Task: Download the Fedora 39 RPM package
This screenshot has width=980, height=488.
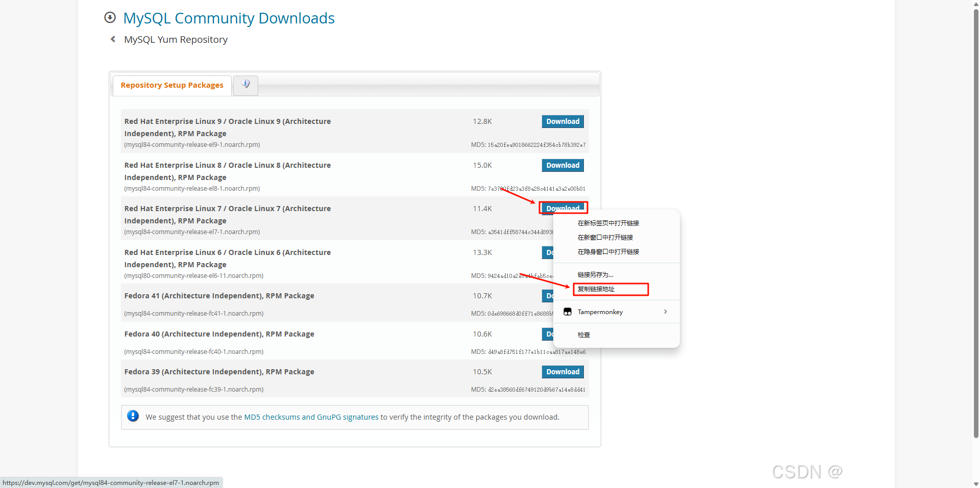Action: [563, 372]
